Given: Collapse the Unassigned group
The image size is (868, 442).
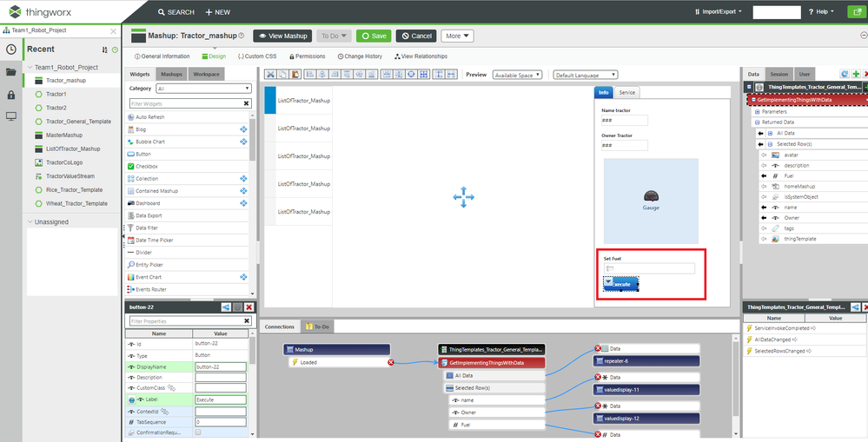Looking at the screenshot, I should 30,221.
